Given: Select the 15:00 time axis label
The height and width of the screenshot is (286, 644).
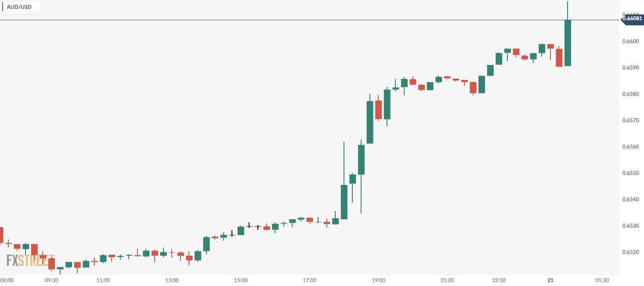Looking at the screenshot, I should pos(241,280).
